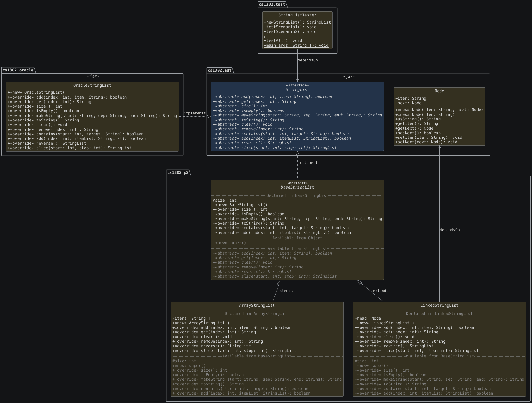Select the OracleStringList class title

point(92,86)
